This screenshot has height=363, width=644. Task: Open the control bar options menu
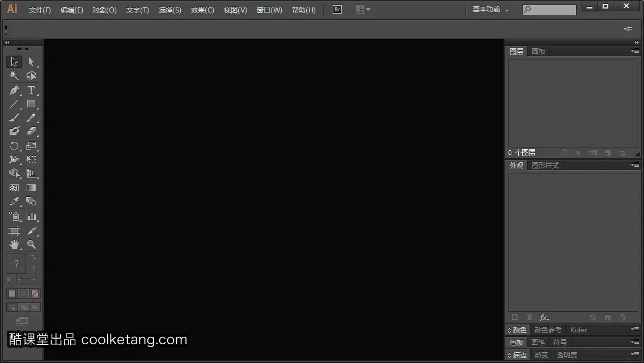point(628,29)
